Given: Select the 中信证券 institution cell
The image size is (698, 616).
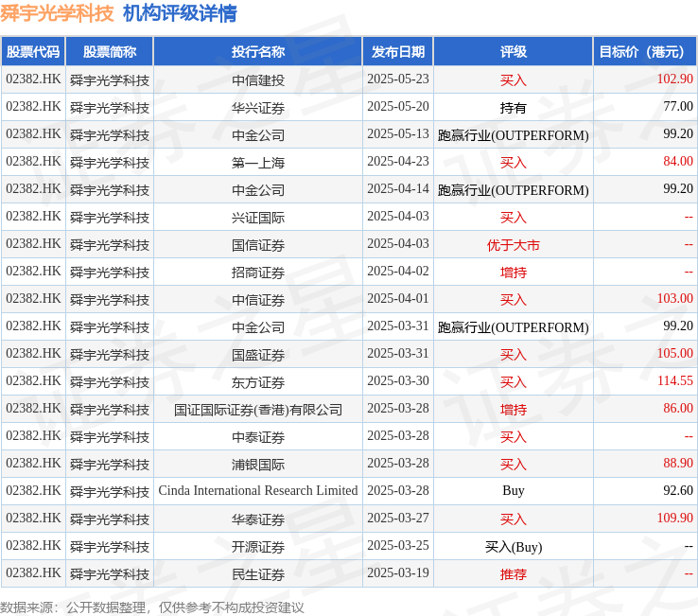Looking at the screenshot, I should pyautogui.click(x=258, y=300).
